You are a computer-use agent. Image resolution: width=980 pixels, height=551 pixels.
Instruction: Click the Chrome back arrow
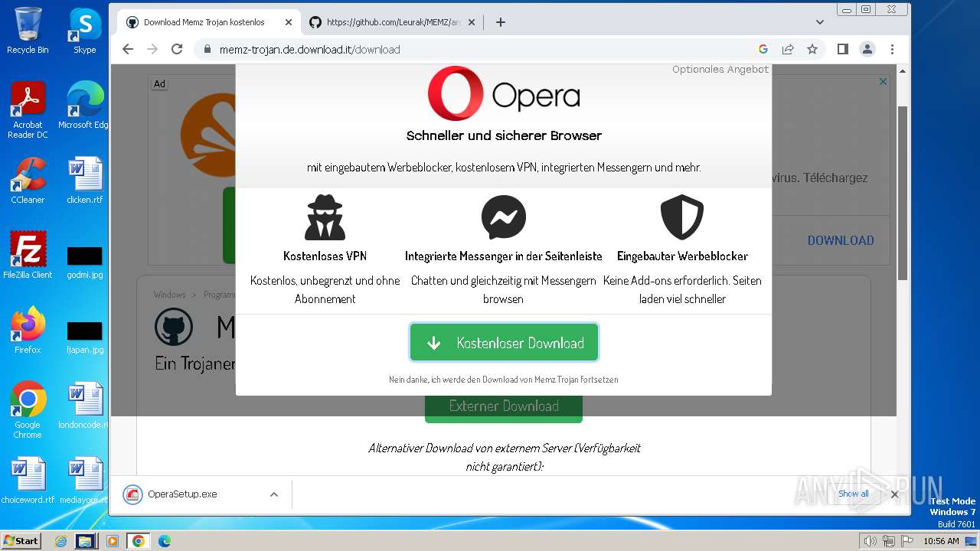point(128,49)
